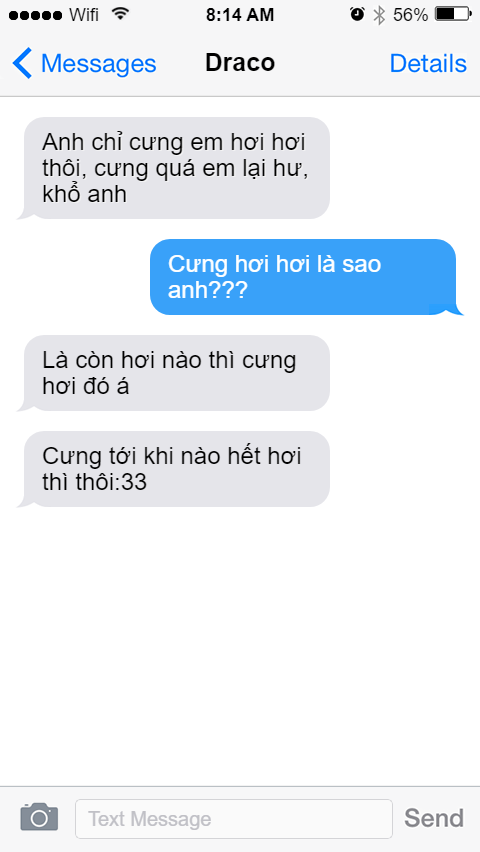Tap the Wifi carrier label
This screenshot has height=852, width=480.
tap(84, 15)
